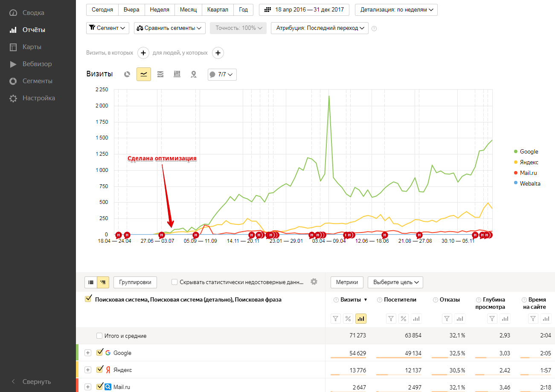Screen dimensions: 555x392
Task: Choose the Квартал period
Action: 218,9
